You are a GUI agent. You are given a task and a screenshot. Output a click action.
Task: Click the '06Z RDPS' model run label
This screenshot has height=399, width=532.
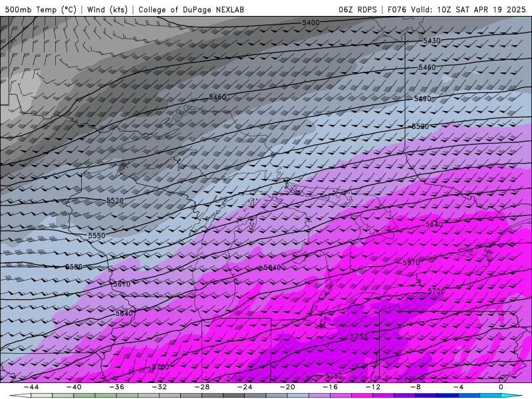point(358,9)
